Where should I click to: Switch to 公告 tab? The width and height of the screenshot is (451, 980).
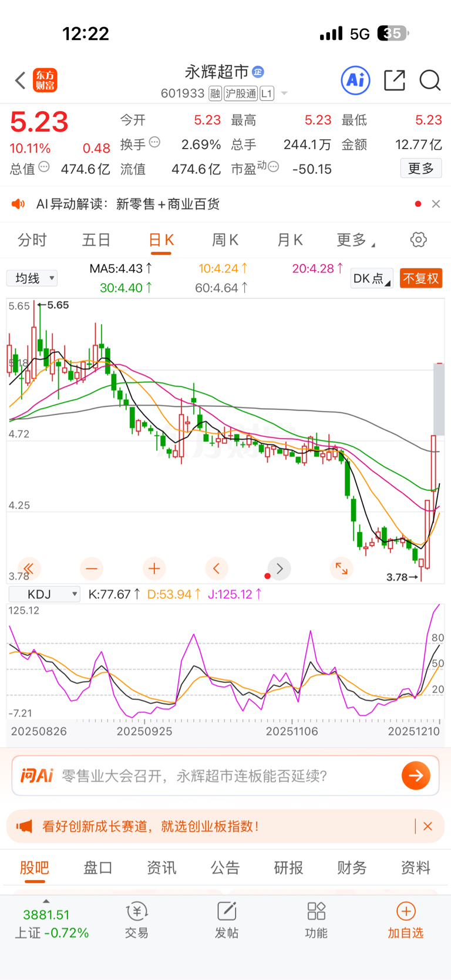pos(225,867)
